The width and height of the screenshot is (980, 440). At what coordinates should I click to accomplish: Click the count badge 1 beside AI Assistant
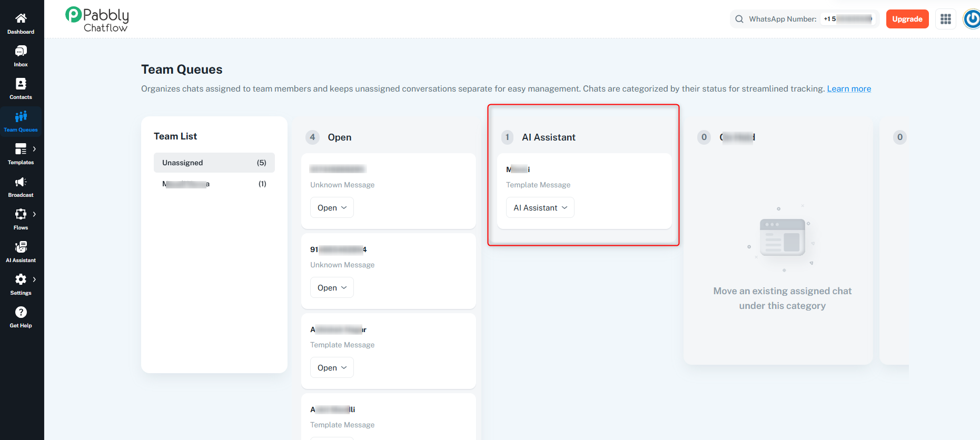point(508,137)
